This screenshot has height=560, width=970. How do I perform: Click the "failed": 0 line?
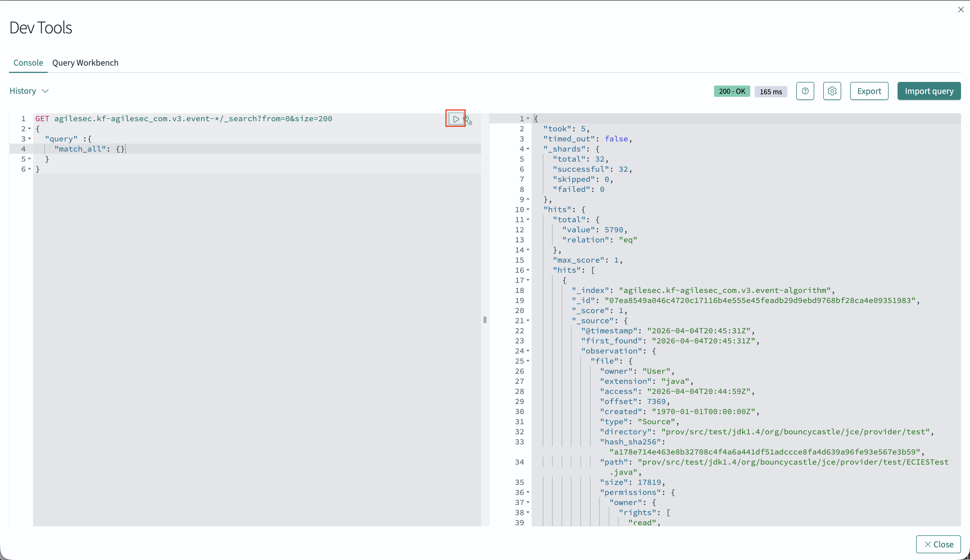click(578, 189)
